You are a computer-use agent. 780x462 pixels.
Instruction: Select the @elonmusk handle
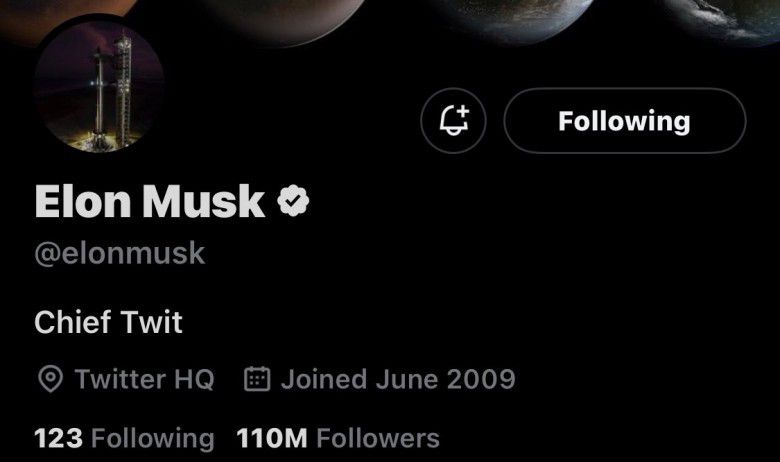coord(119,253)
